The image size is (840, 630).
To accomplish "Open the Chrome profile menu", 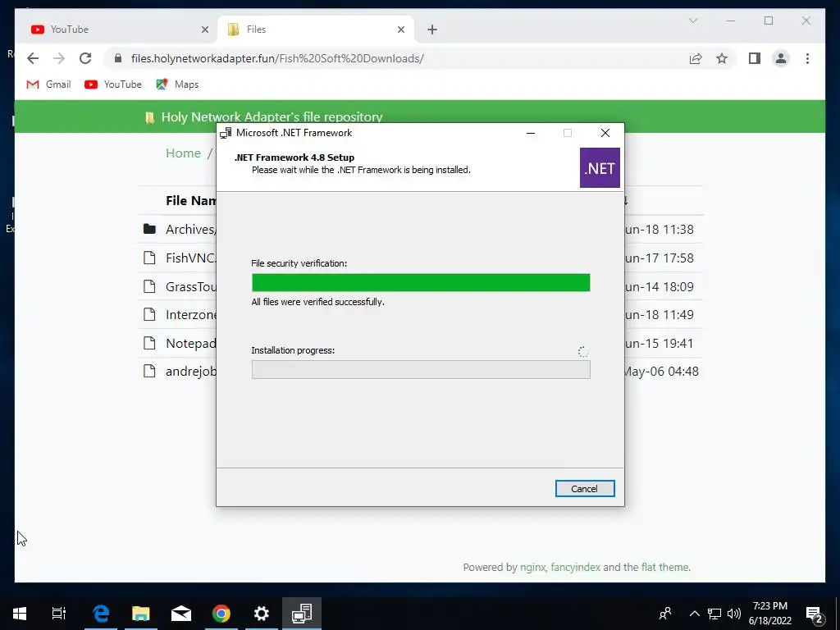I will 781,58.
